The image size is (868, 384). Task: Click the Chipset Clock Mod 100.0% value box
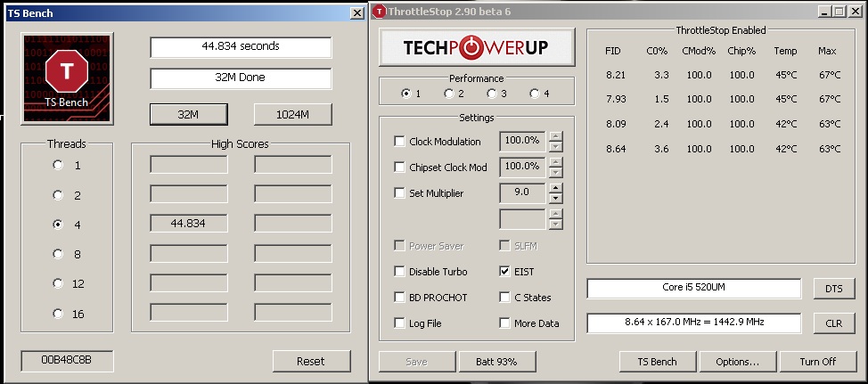522,167
